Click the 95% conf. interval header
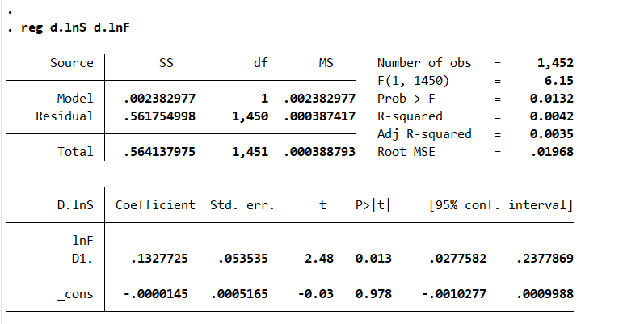The width and height of the screenshot is (644, 324). coord(500,205)
